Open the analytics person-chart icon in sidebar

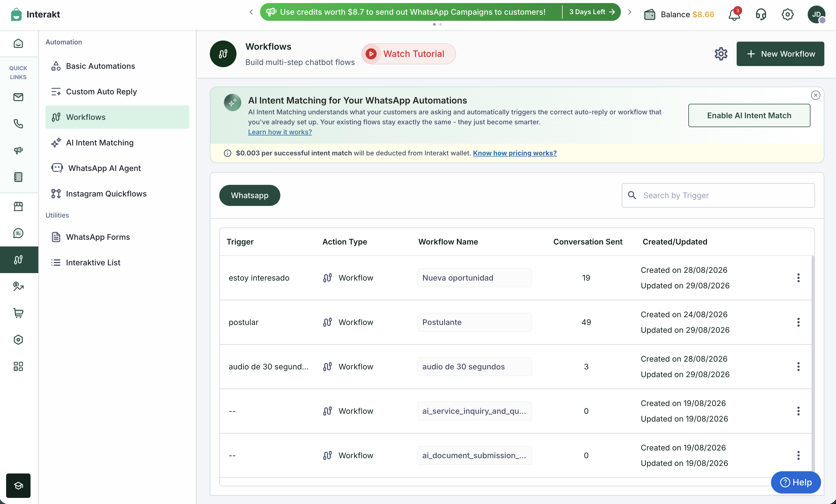click(18, 286)
